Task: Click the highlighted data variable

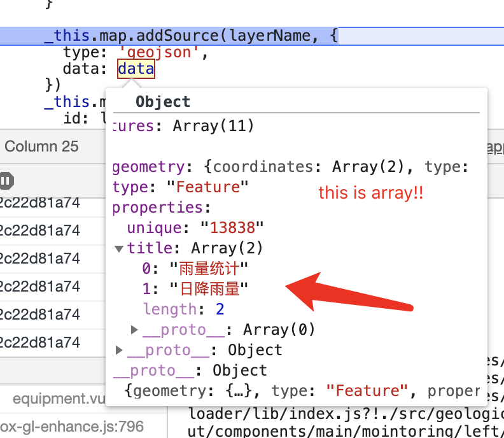Action: (136, 69)
